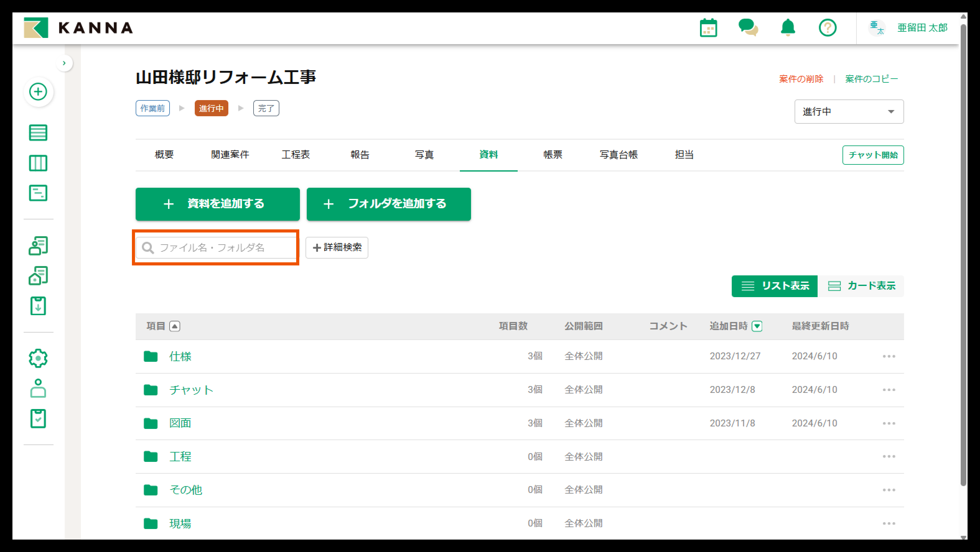
Task: Switch to the 工程表 tab
Action: (x=296, y=155)
